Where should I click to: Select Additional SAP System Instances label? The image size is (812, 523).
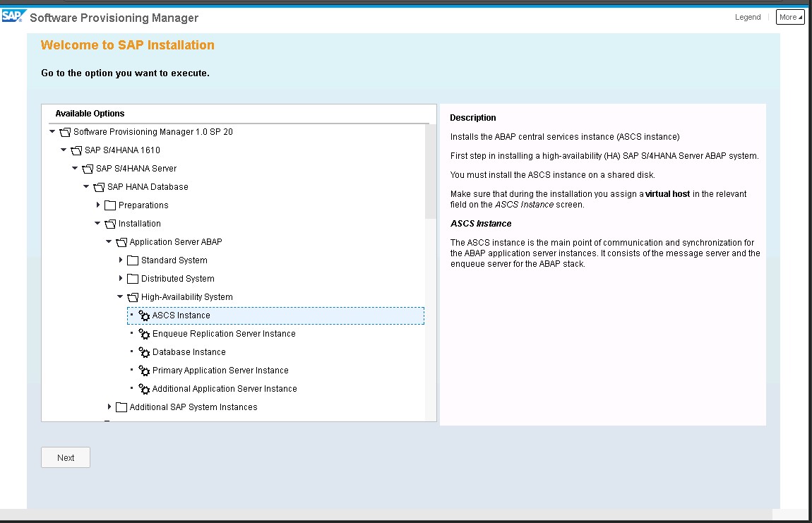tap(193, 407)
